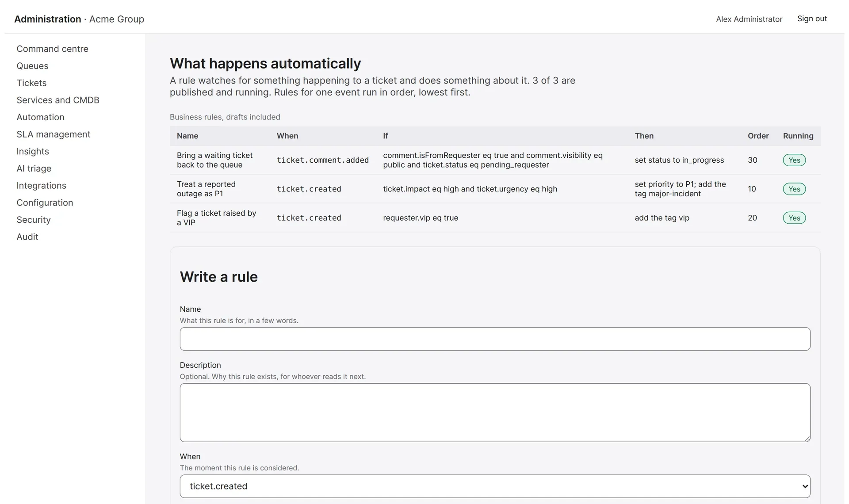Click the Alex Administrator user name

pyautogui.click(x=749, y=19)
